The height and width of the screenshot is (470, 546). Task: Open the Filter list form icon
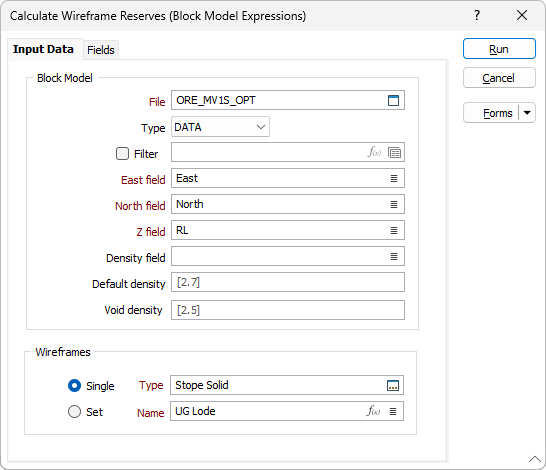tap(394, 152)
